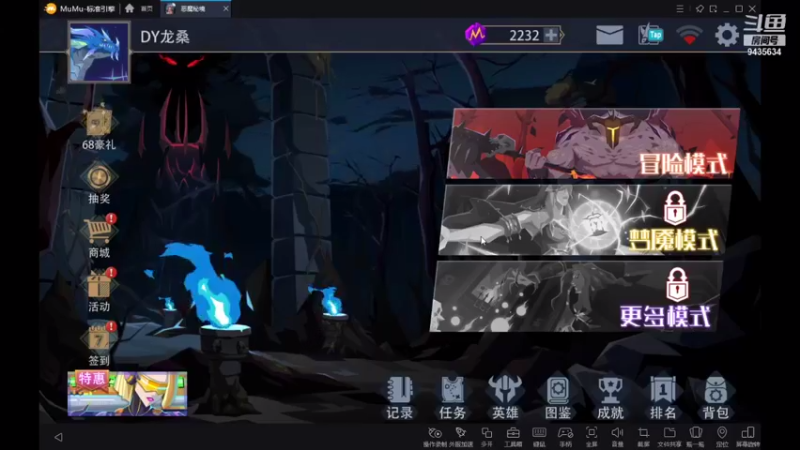Click the blue dragon player avatar
This screenshot has height=450, width=800.
pyautogui.click(x=99, y=52)
